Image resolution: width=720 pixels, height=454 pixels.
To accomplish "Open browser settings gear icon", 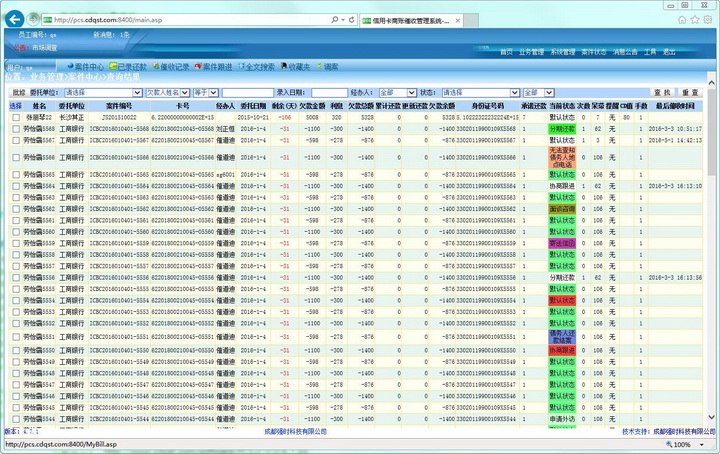I will [x=708, y=20].
